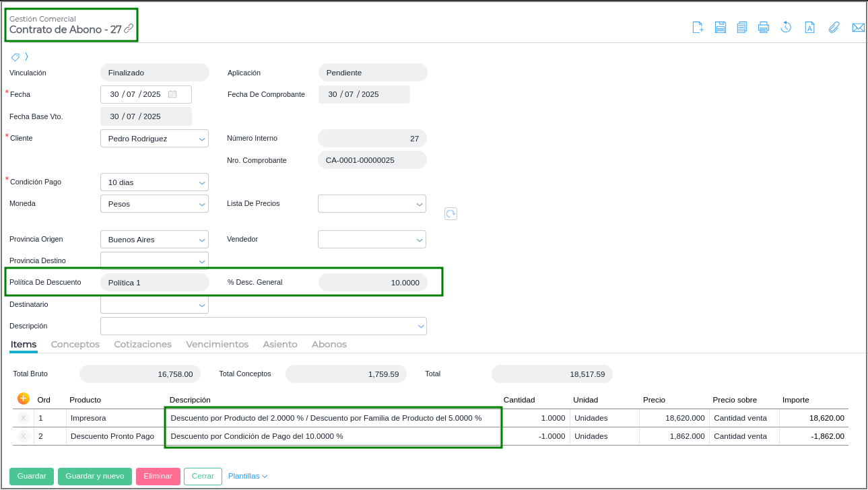The height and width of the screenshot is (490, 868).
Task: Add a new item with orange plus button
Action: click(23, 398)
